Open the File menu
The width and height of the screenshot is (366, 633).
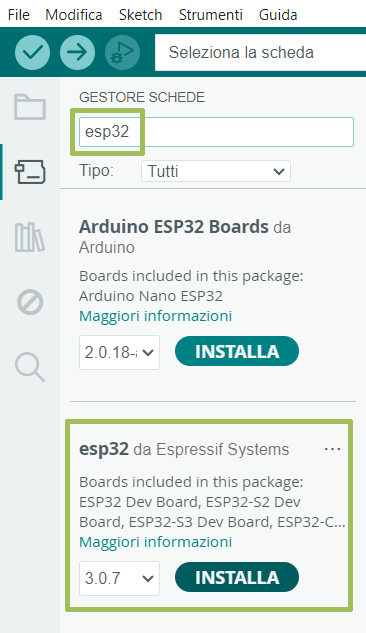(x=19, y=15)
